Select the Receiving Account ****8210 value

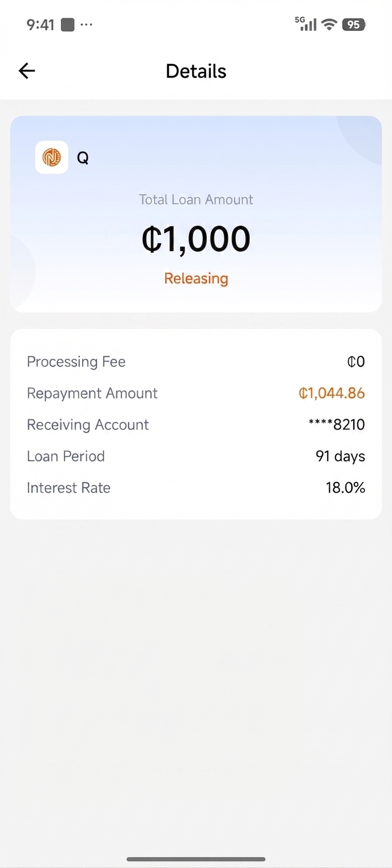coord(336,424)
